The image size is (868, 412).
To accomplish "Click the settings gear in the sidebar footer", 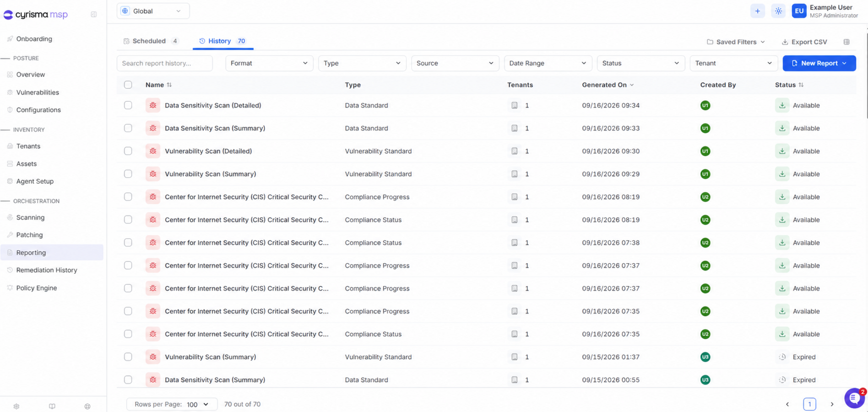I will click(16, 406).
